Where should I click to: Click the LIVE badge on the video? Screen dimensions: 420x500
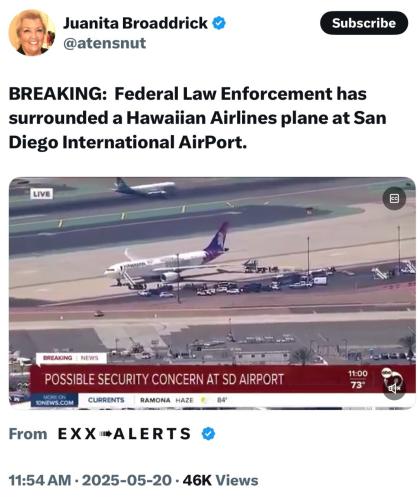(x=42, y=194)
